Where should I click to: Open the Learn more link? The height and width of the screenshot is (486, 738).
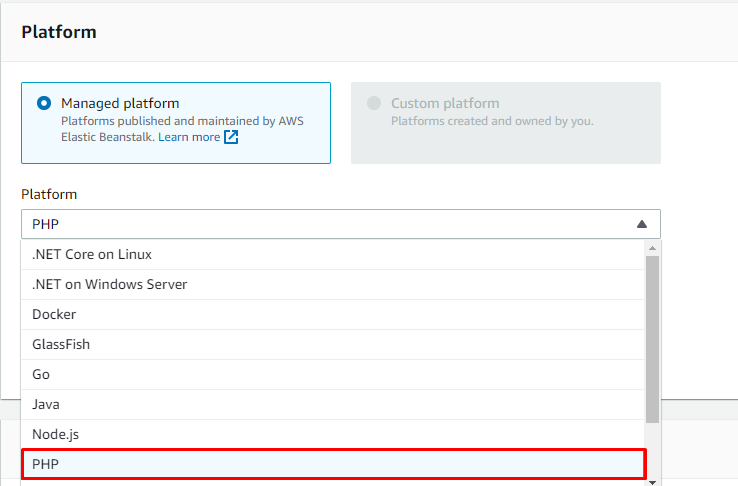point(189,137)
